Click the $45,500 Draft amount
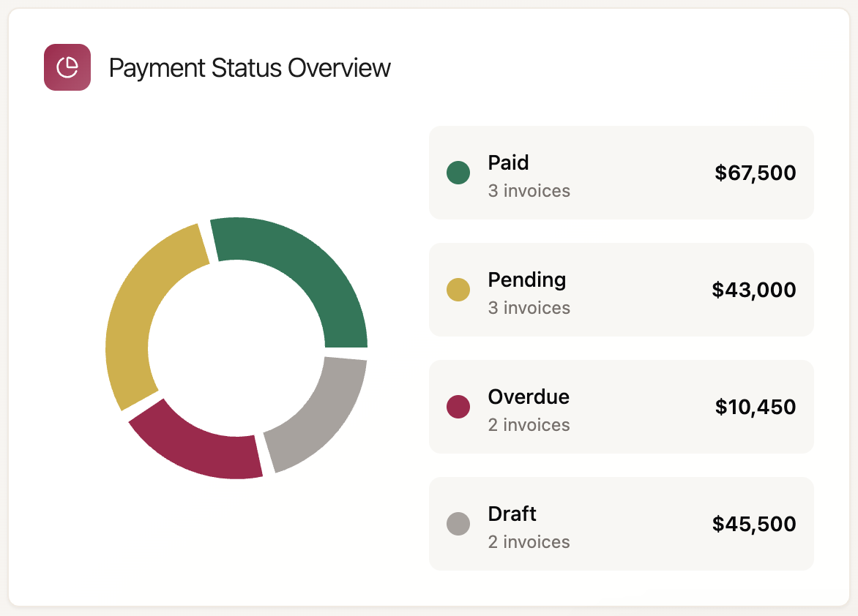 click(753, 524)
